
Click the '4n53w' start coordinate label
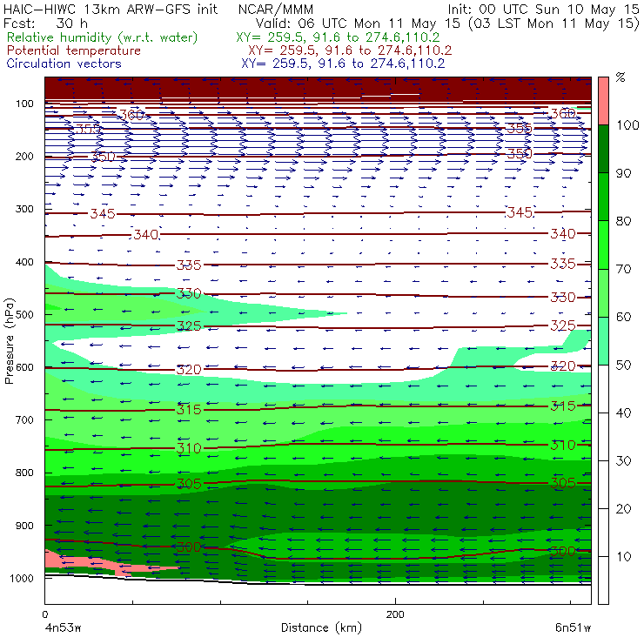pyautogui.click(x=64, y=627)
